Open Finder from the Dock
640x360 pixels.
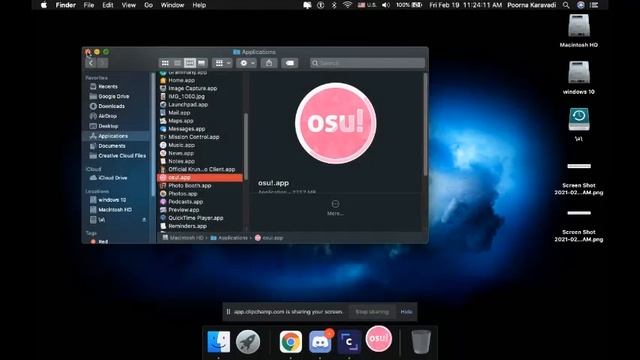click(x=218, y=342)
